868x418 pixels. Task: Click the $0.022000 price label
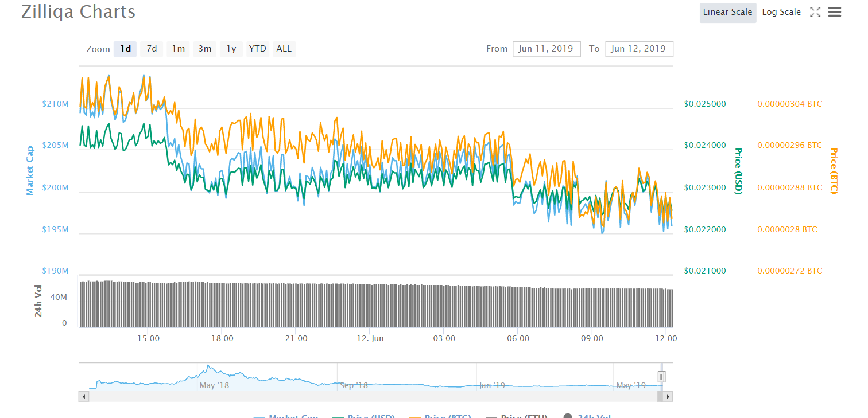tap(705, 229)
